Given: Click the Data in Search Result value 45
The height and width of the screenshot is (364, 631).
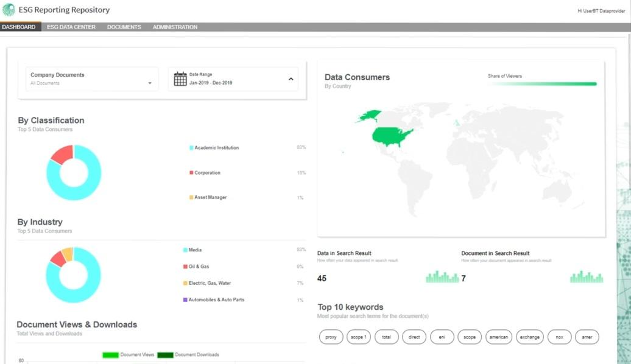Looking at the screenshot, I should (322, 278).
